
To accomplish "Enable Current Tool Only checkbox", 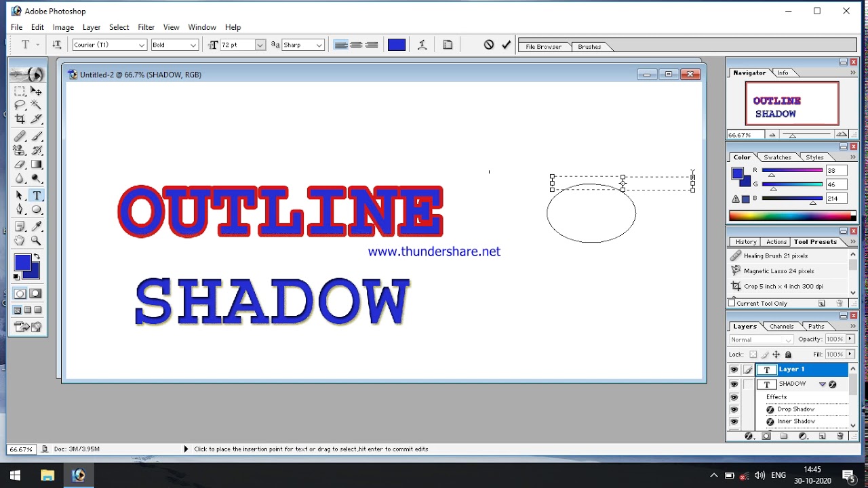I will coord(732,303).
